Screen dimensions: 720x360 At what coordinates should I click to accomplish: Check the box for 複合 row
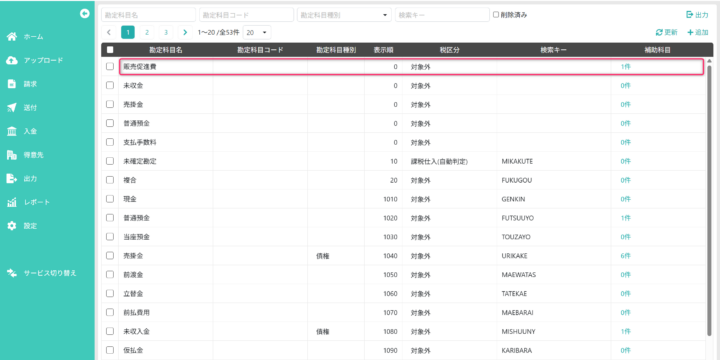[110, 180]
